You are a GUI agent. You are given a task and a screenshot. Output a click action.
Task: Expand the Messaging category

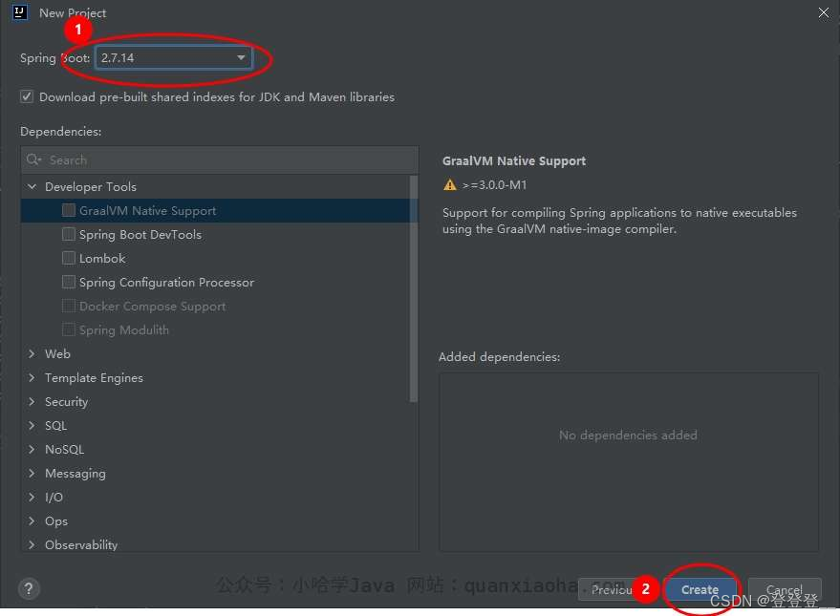(x=32, y=473)
